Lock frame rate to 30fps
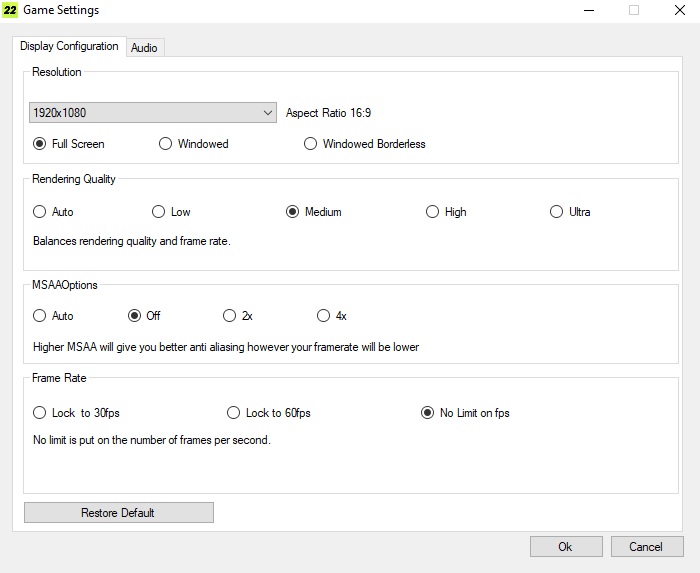Image resolution: width=700 pixels, height=573 pixels. [x=40, y=413]
